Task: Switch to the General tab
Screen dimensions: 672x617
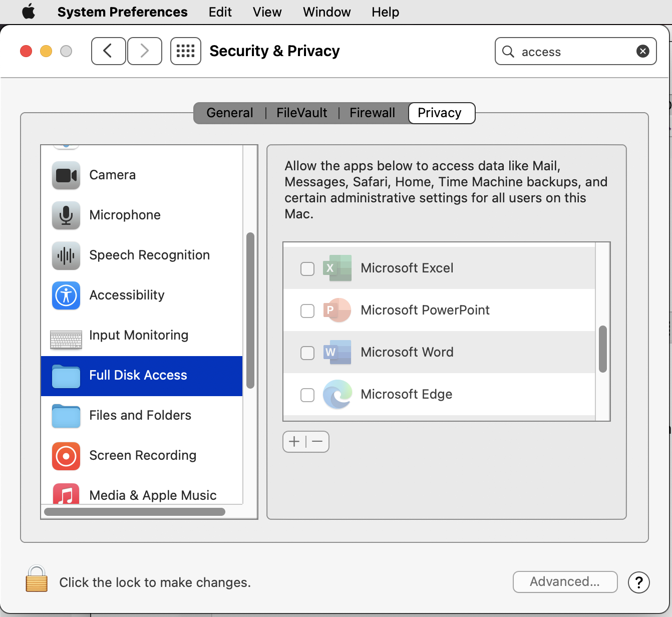Action: (230, 113)
